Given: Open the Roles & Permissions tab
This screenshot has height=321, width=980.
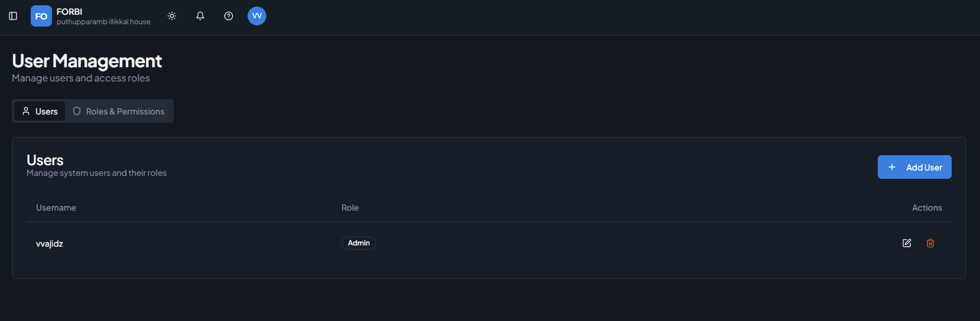Looking at the screenshot, I should point(119,112).
